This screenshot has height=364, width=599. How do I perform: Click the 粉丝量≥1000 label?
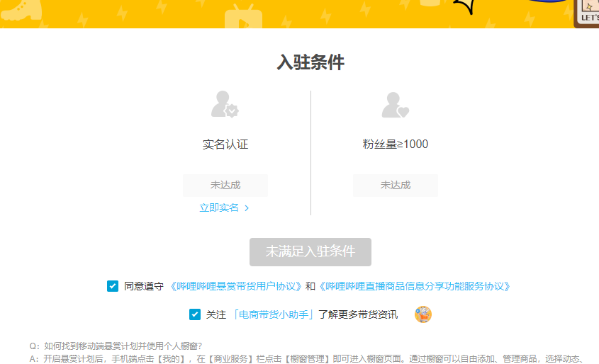pos(396,144)
